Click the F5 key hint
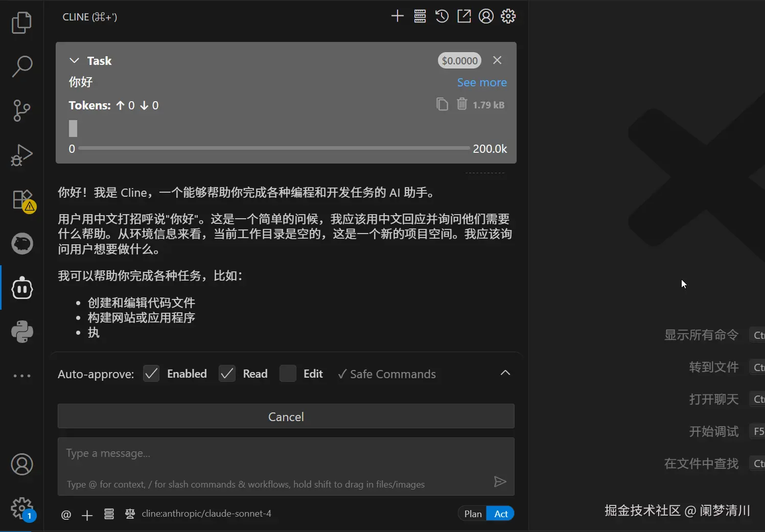Image resolution: width=765 pixels, height=532 pixels. (758, 431)
